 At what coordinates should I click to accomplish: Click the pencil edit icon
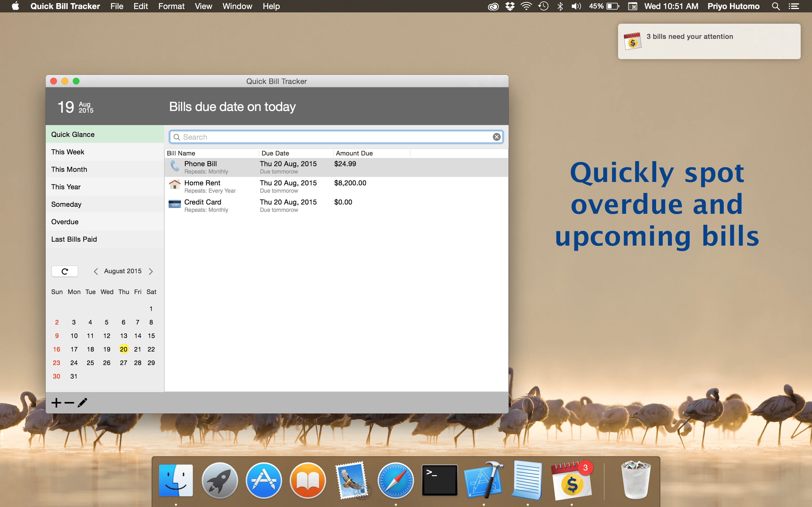pyautogui.click(x=82, y=403)
